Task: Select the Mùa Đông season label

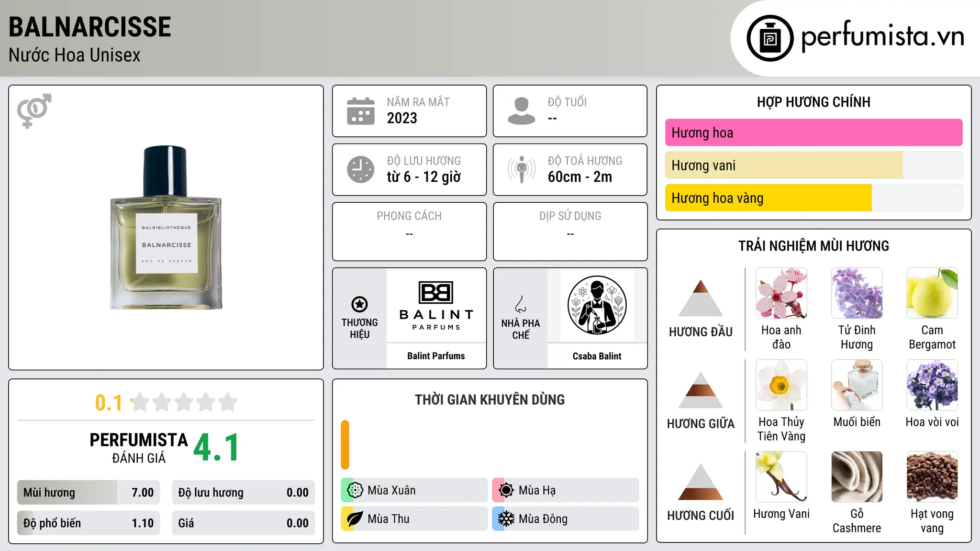Action: pyautogui.click(x=543, y=519)
